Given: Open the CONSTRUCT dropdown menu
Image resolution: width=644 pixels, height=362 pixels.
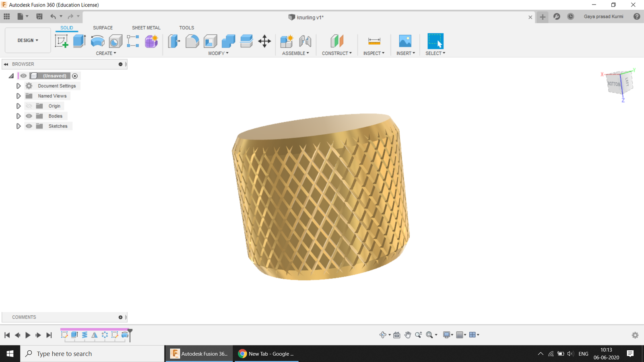Looking at the screenshot, I should [x=337, y=53].
